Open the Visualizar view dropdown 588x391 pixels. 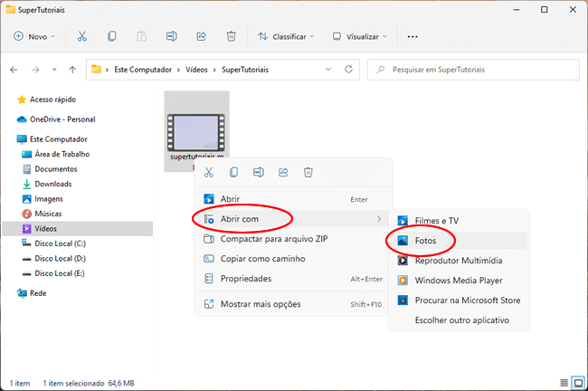pos(359,37)
